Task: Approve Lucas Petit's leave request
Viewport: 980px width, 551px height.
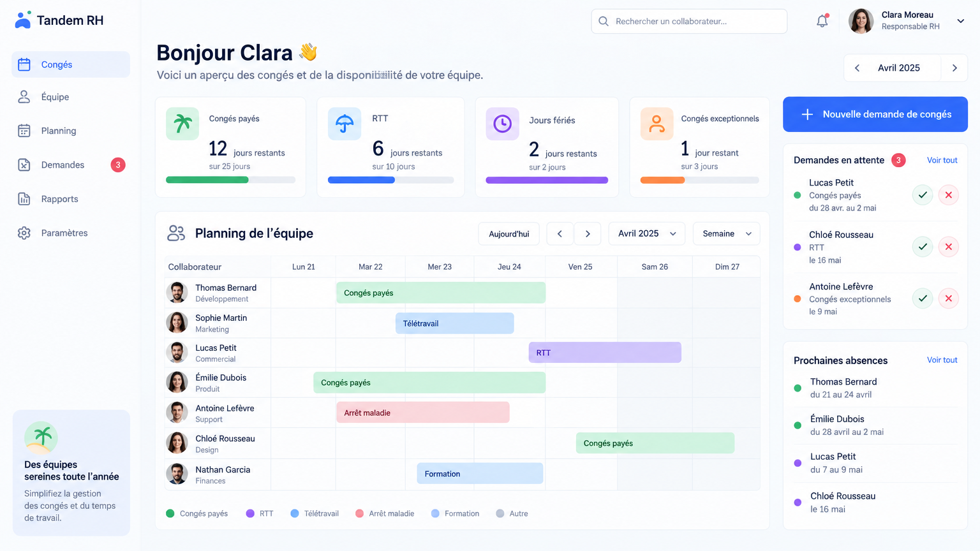Action: click(923, 195)
